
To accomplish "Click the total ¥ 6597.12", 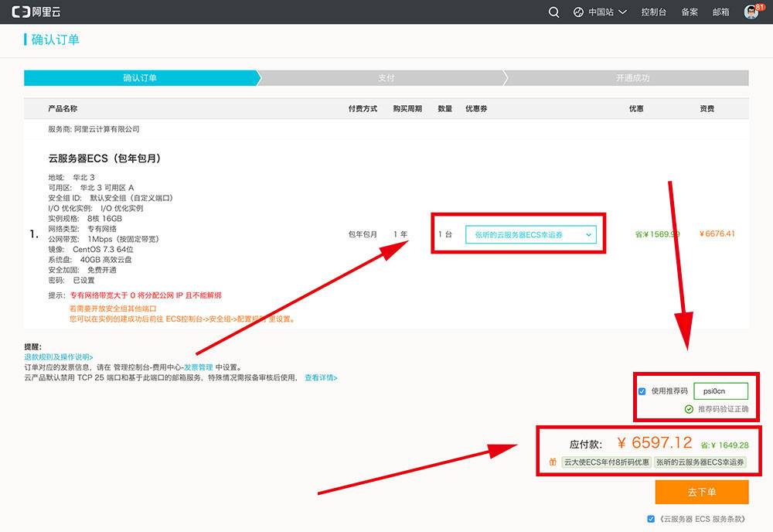I will [655, 443].
